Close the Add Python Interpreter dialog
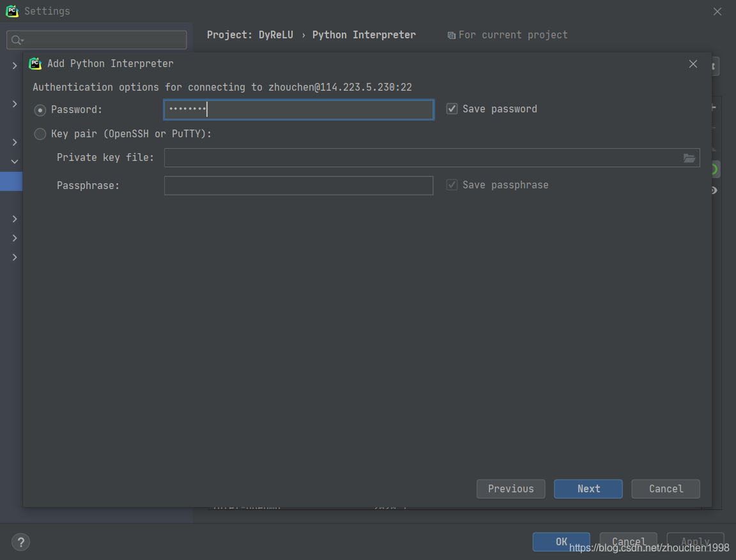This screenshot has height=560, width=736. (693, 64)
